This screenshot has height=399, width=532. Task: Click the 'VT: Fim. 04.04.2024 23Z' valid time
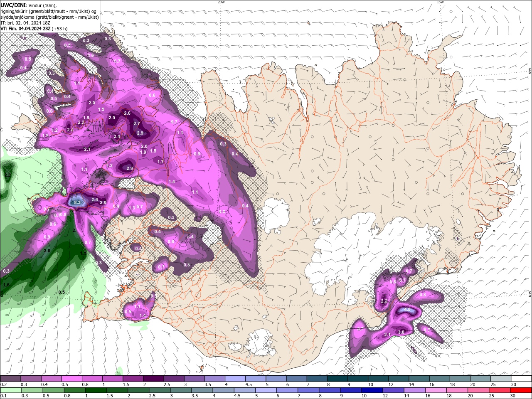(x=25, y=29)
